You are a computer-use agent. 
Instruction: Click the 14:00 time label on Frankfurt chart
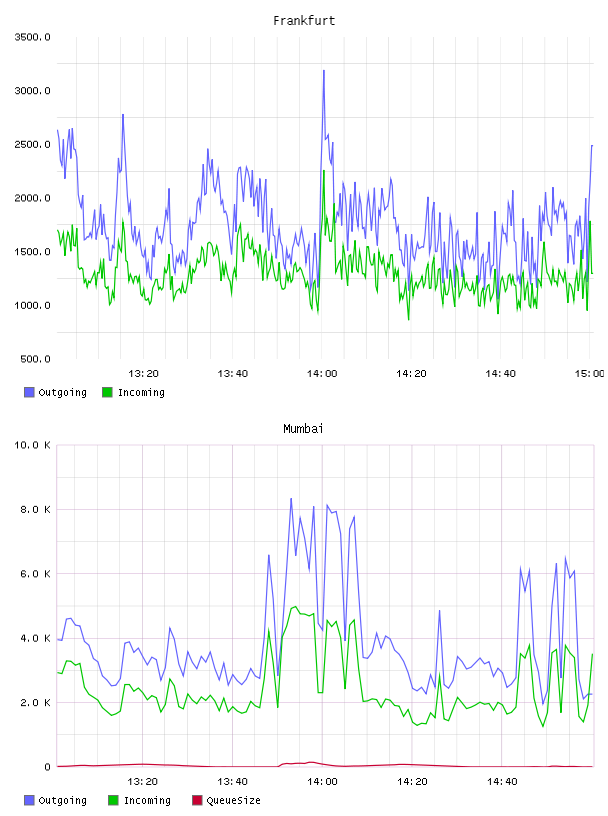pyautogui.click(x=322, y=374)
